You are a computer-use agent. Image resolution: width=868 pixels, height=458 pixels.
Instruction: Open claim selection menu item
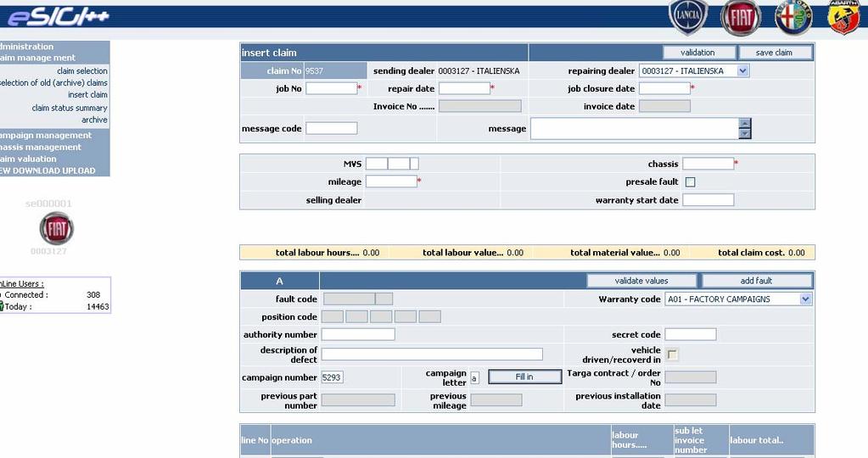(x=82, y=70)
